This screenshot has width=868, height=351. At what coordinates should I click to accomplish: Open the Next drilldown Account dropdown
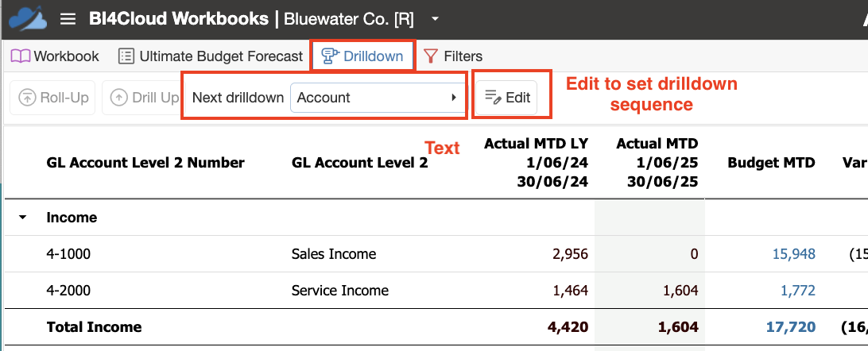pyautogui.click(x=378, y=98)
